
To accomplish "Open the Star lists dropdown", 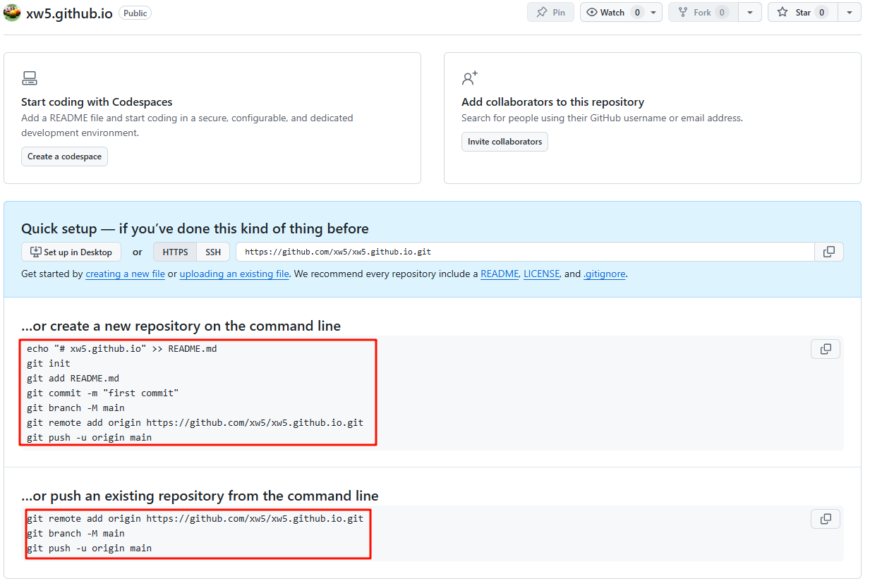I will (850, 12).
